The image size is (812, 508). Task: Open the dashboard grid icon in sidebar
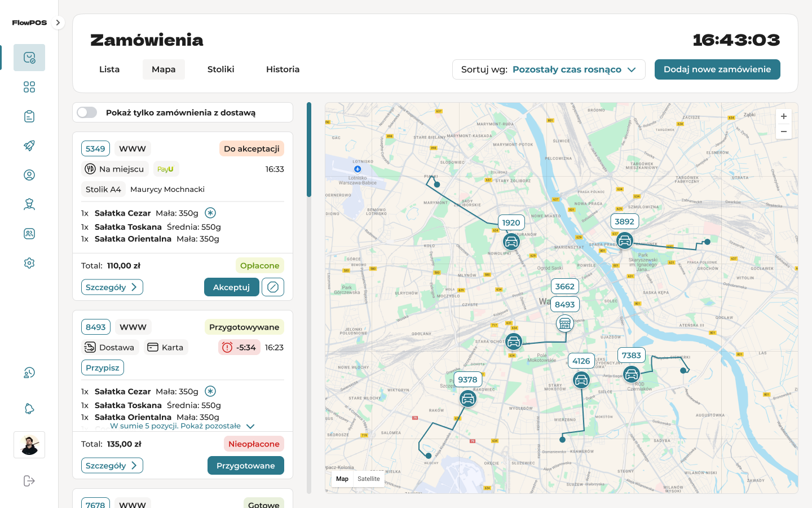[x=29, y=87]
